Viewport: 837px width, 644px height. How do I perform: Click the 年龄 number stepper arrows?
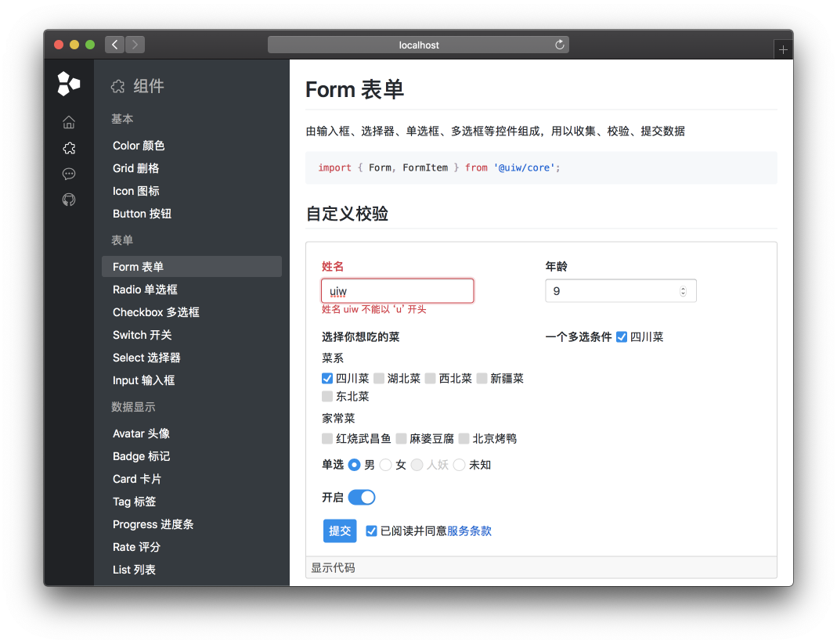pyautogui.click(x=683, y=291)
